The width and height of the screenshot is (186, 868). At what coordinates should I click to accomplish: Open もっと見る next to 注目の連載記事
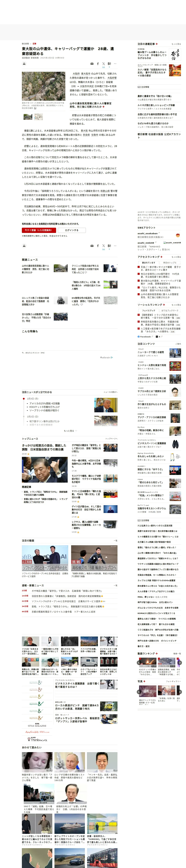tap(176, 44)
